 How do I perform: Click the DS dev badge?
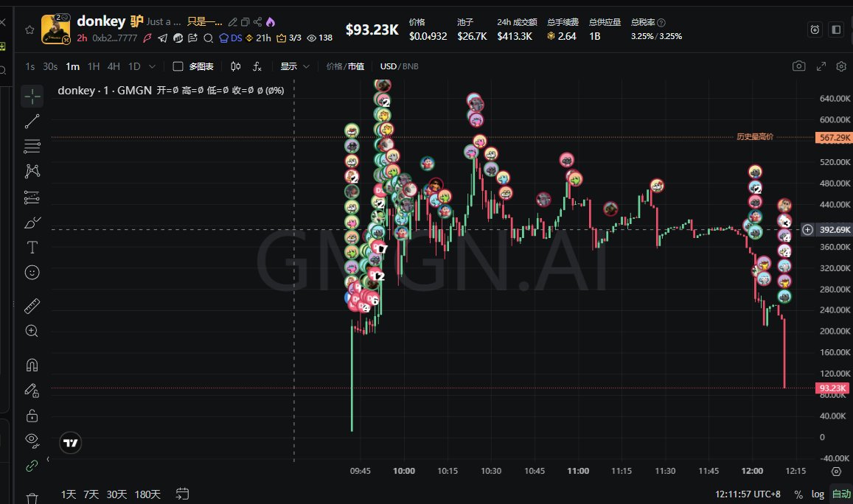click(x=231, y=38)
